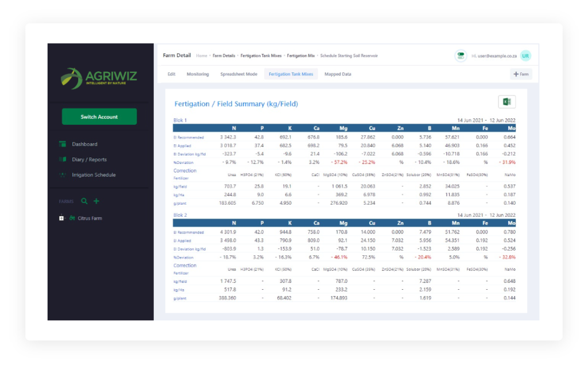The height and width of the screenshot is (368, 588).
Task: Switch to the Monitoring tab
Action: click(198, 74)
